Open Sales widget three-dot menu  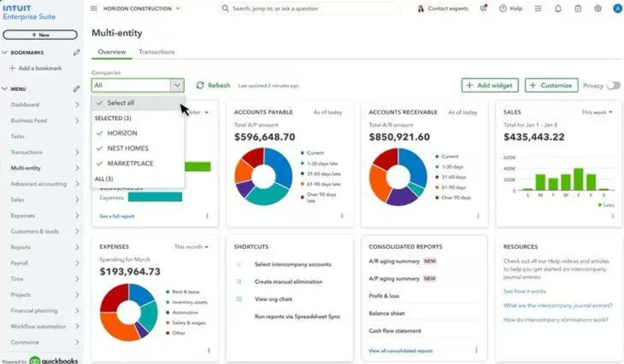(613, 216)
